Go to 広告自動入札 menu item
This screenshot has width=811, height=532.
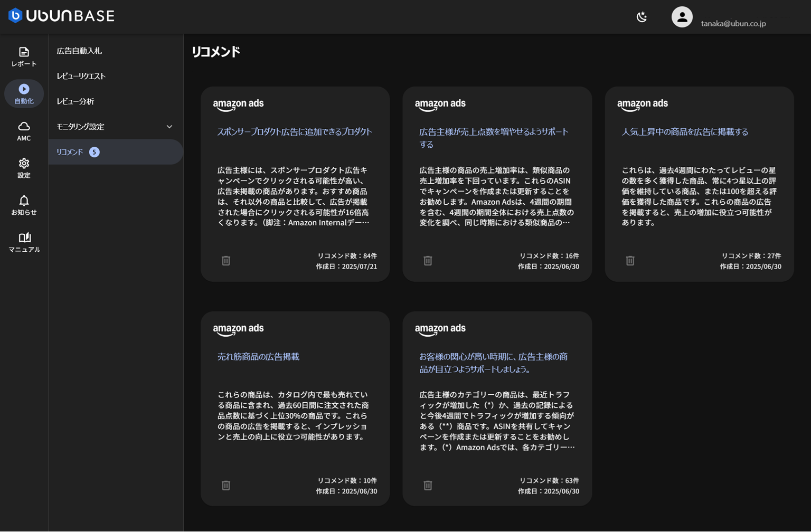(x=116, y=51)
